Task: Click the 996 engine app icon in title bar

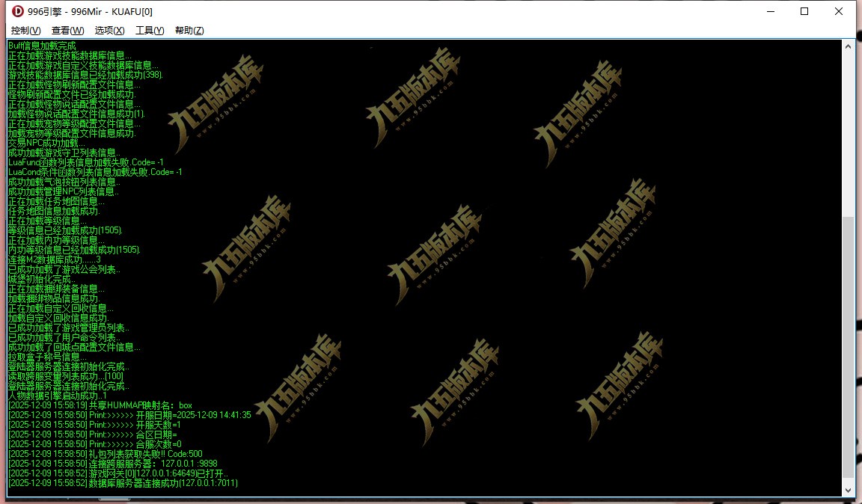Action: click(18, 11)
